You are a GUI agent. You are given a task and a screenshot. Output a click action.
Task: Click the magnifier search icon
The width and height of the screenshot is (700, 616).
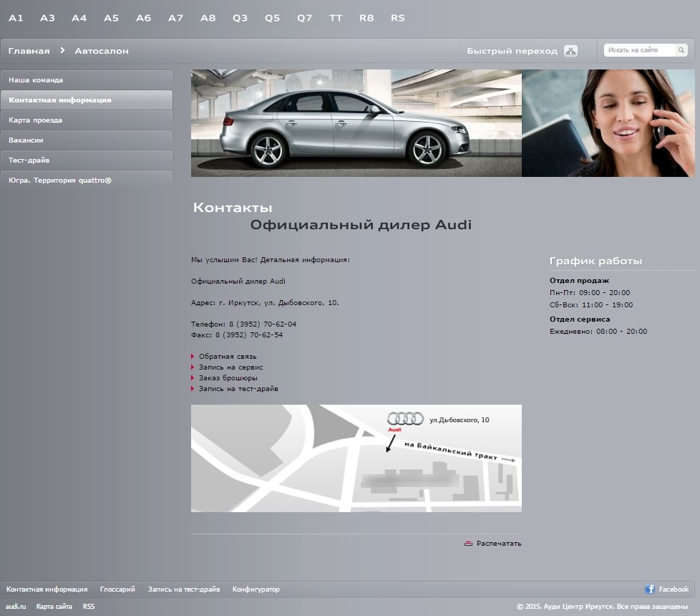point(681,50)
